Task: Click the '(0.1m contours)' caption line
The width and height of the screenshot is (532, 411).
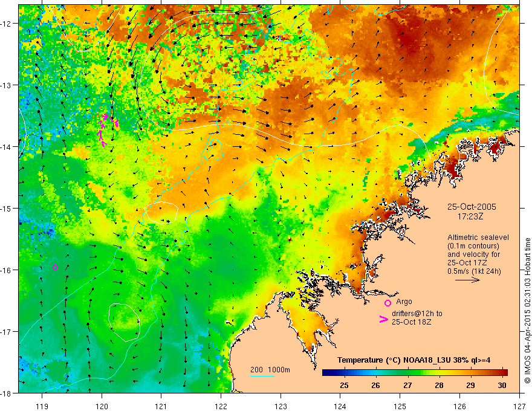Action: [473, 246]
